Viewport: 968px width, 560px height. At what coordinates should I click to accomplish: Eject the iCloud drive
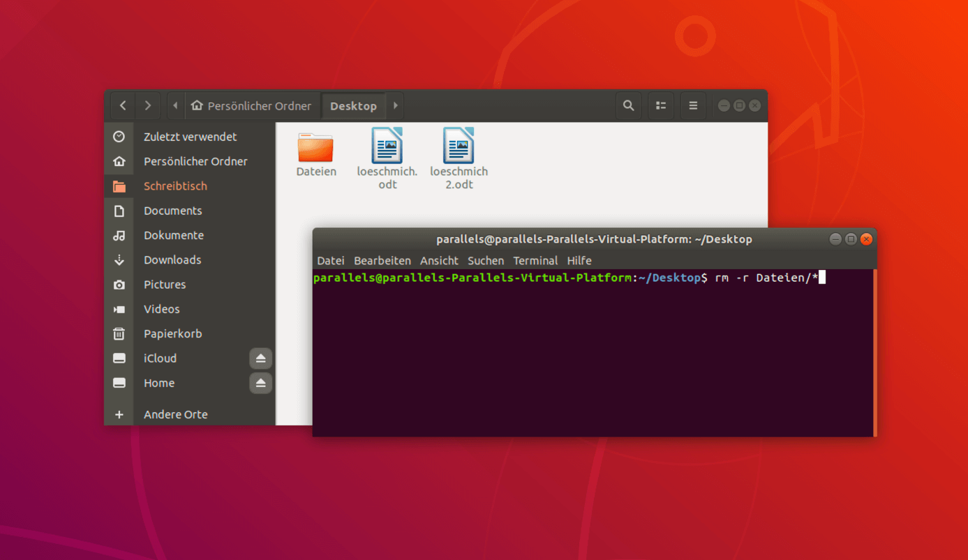260,358
